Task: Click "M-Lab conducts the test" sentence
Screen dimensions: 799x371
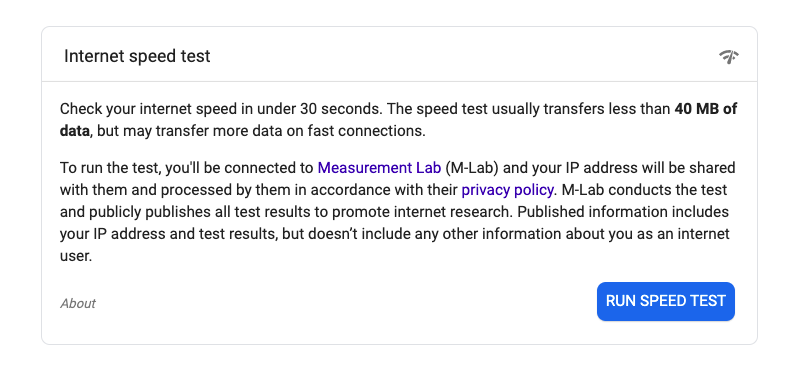Action: [x=643, y=190]
